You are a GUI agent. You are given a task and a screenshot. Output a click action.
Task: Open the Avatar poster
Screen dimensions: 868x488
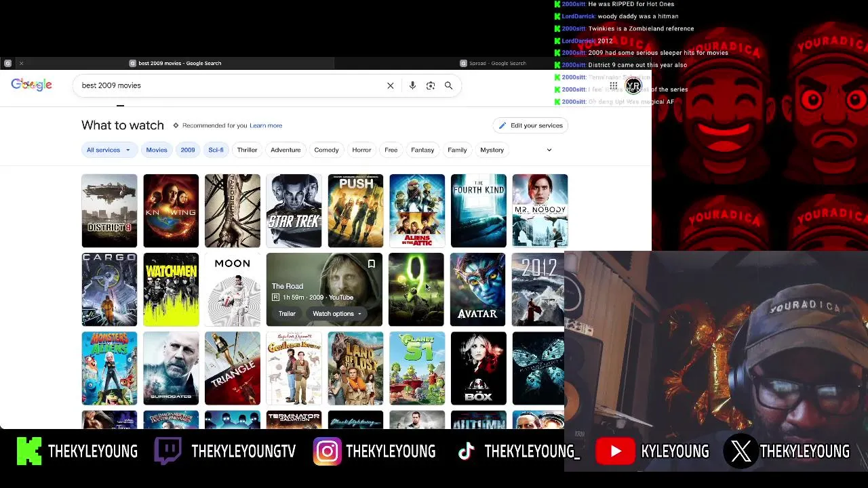(478, 289)
